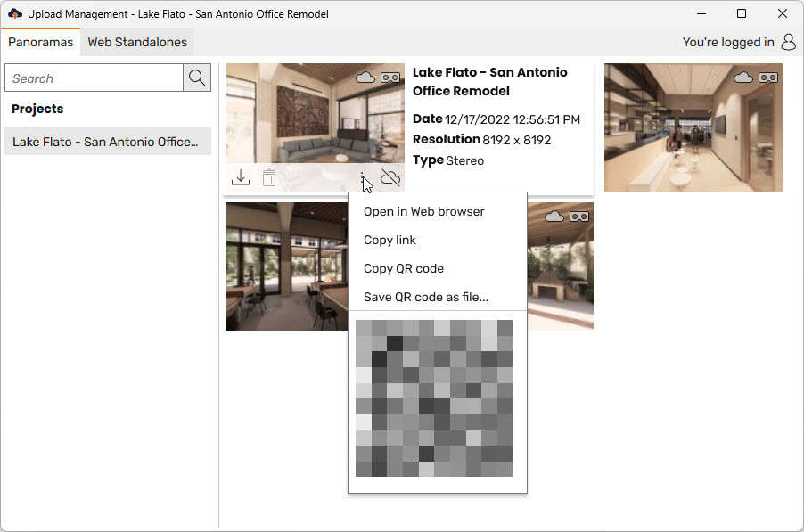Image resolution: width=804 pixels, height=532 pixels.
Task: Click the Type value Stereo
Action: 464,160
